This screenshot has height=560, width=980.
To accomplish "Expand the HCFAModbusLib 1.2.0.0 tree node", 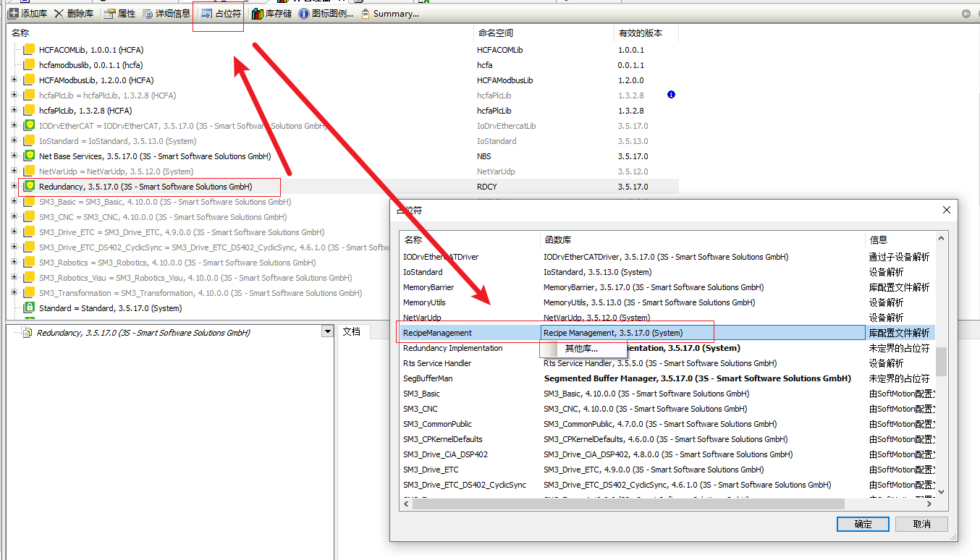I will (x=14, y=80).
